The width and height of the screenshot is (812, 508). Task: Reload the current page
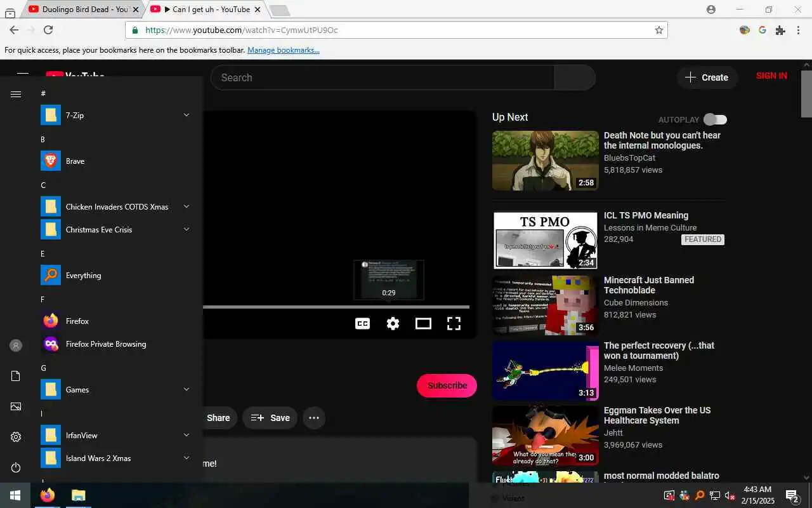(48, 30)
